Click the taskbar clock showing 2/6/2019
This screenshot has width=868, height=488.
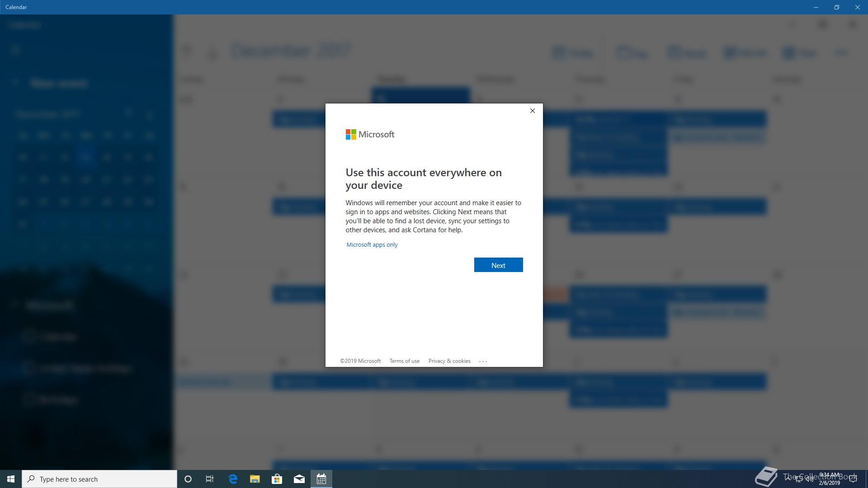(829, 479)
